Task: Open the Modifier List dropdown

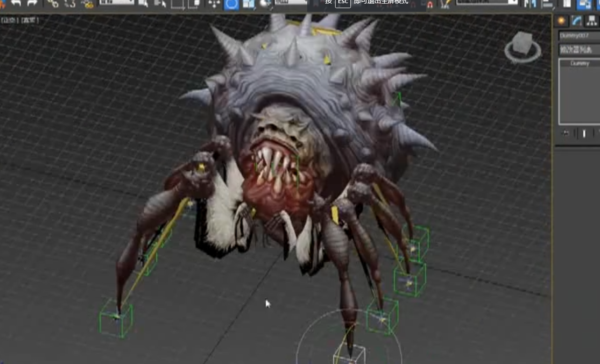Action: (x=579, y=49)
